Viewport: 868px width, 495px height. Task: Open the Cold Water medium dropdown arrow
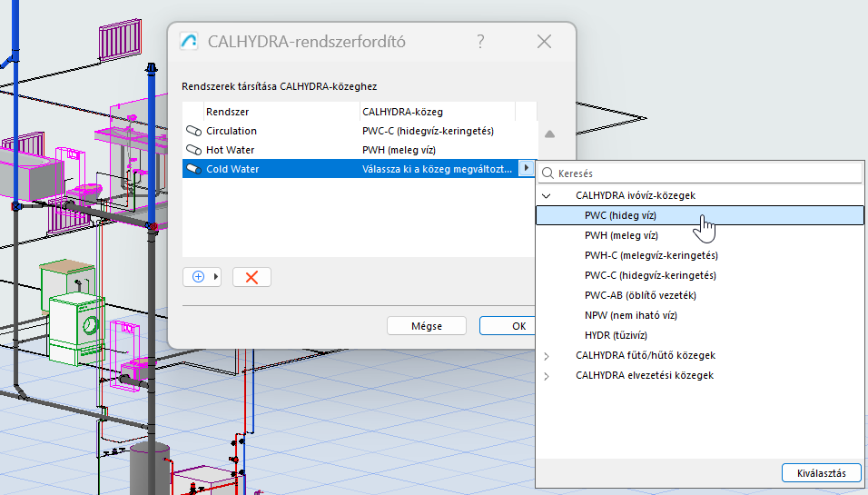pyautogui.click(x=528, y=169)
